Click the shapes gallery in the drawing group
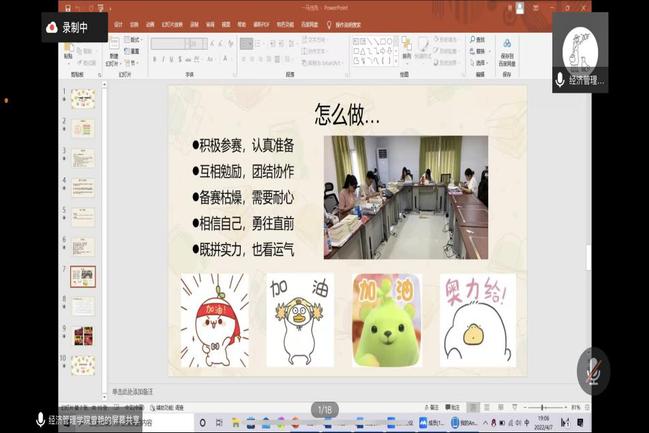Viewport: 649px width, 433px height. coord(374,50)
